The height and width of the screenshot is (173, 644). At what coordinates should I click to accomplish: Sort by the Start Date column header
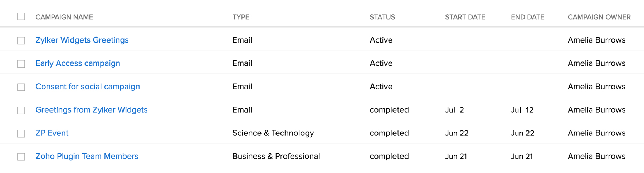465,17
